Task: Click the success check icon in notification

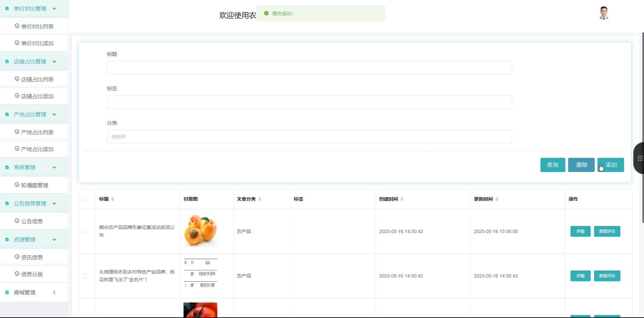Action: pos(266,13)
